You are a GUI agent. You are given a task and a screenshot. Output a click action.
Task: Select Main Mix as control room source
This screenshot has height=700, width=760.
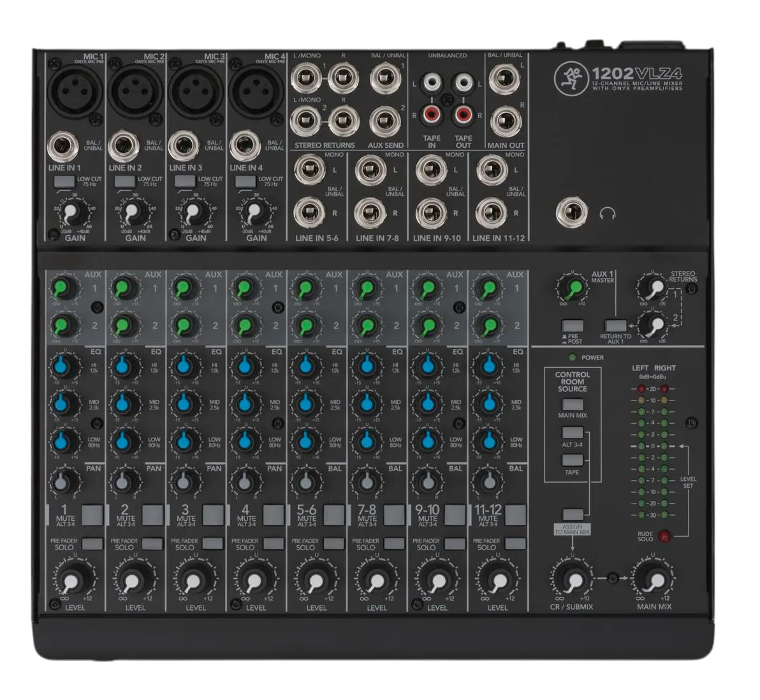573,405
